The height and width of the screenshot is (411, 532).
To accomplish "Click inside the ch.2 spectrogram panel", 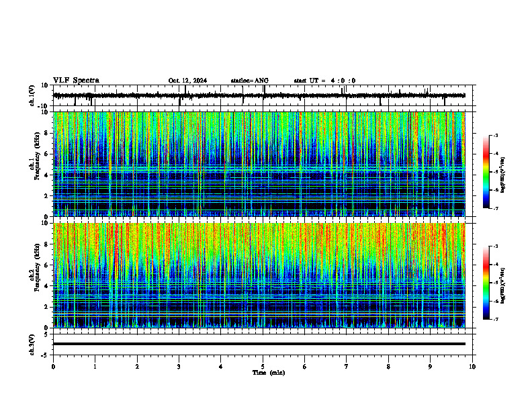I will [x=259, y=275].
